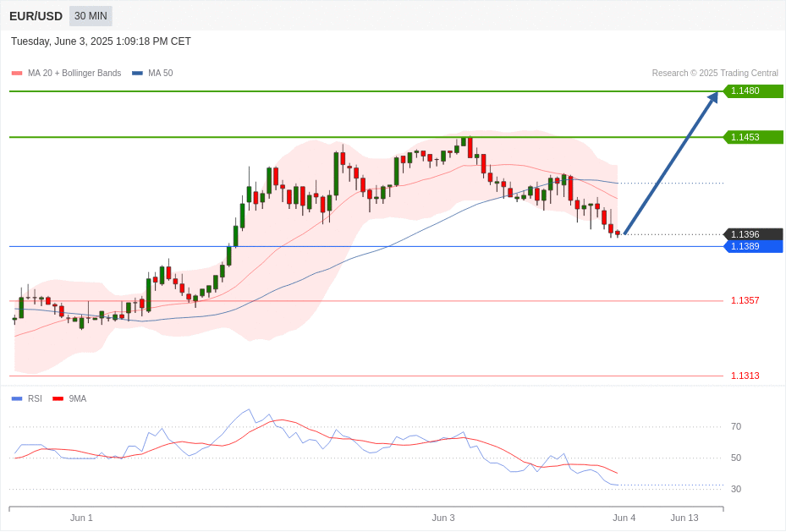Click the RSI legend label
Viewport: 786px width, 532px height.
pyautogui.click(x=35, y=398)
